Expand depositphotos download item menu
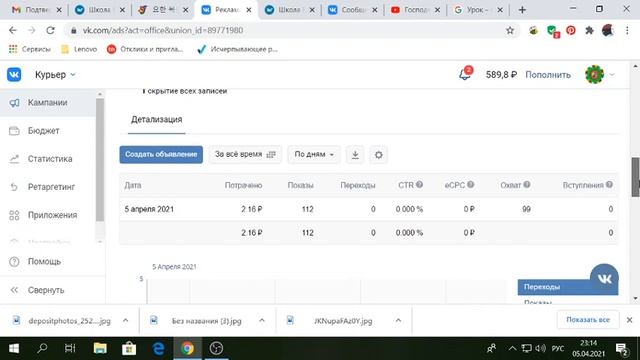 pos(125,321)
